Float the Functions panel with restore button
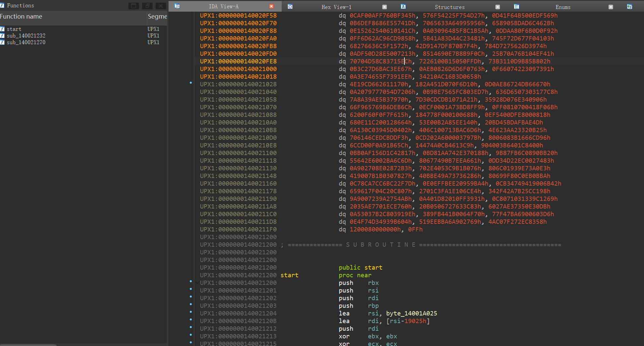Viewport: 644px width, 346px height. point(147,6)
